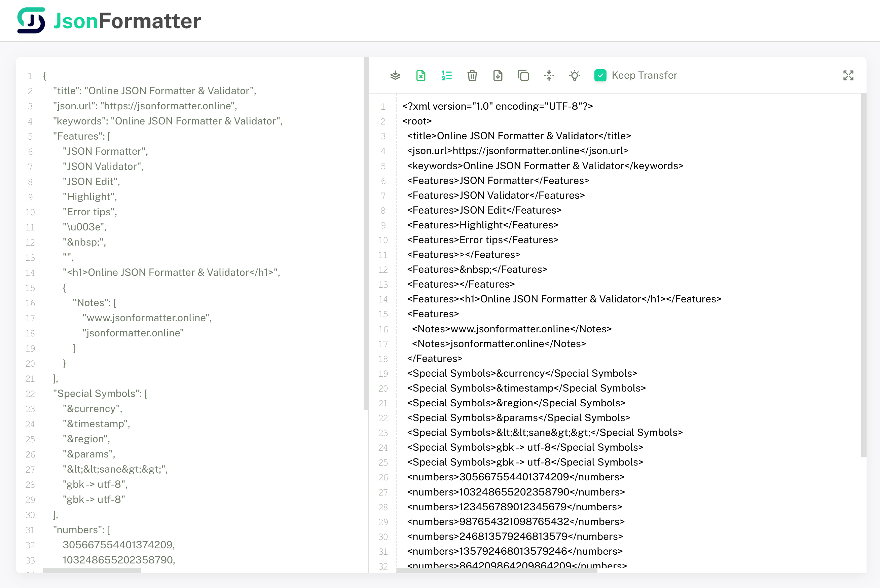Screen dimensions: 880x588
Task: Click the <root> tag in XML output
Action: [x=417, y=121]
